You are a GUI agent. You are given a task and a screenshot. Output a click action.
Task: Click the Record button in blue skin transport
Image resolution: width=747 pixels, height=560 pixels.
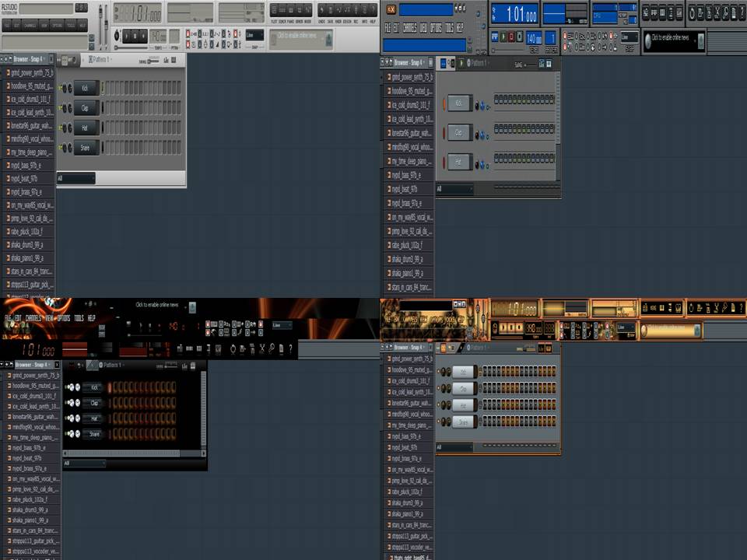click(520, 37)
